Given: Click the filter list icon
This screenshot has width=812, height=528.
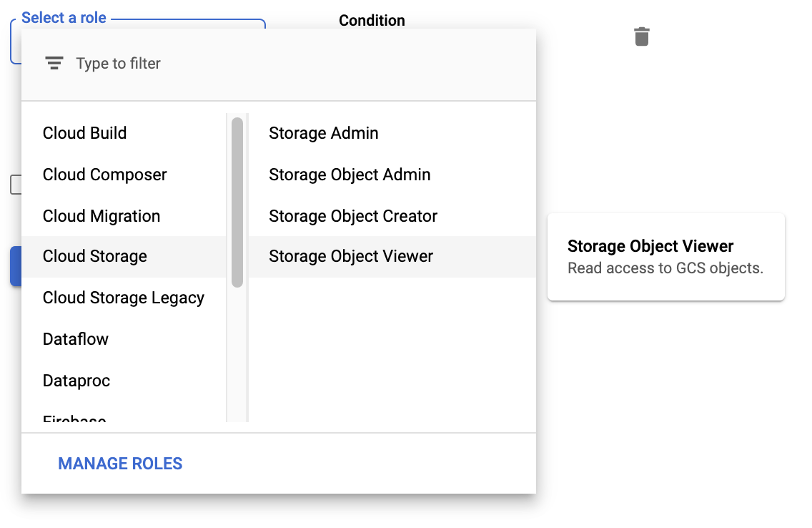Looking at the screenshot, I should click(54, 63).
